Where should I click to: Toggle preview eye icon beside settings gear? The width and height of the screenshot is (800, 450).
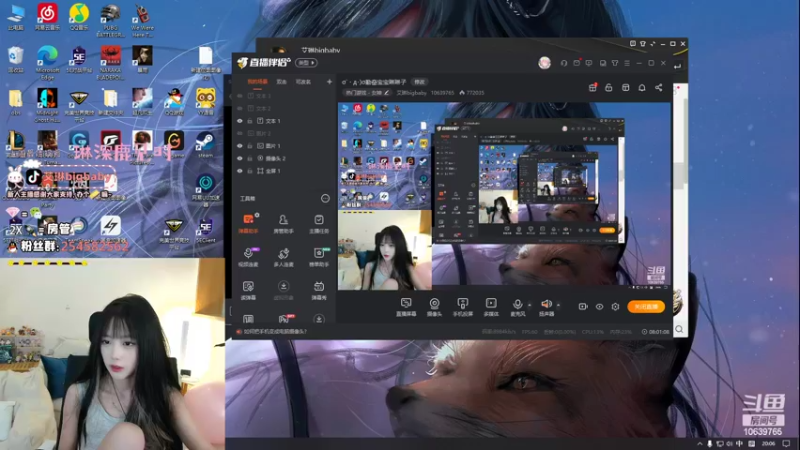(599, 307)
